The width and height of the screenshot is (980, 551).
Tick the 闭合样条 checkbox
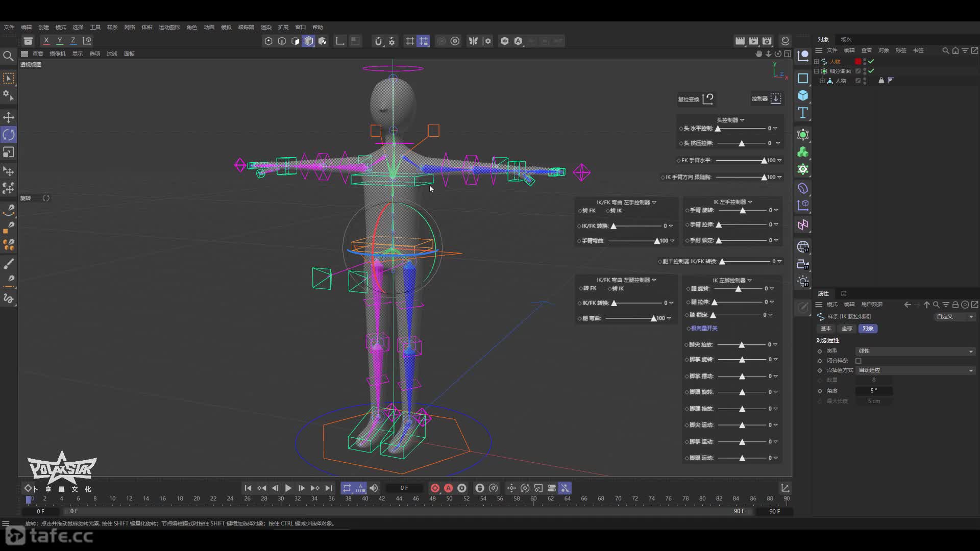click(859, 361)
